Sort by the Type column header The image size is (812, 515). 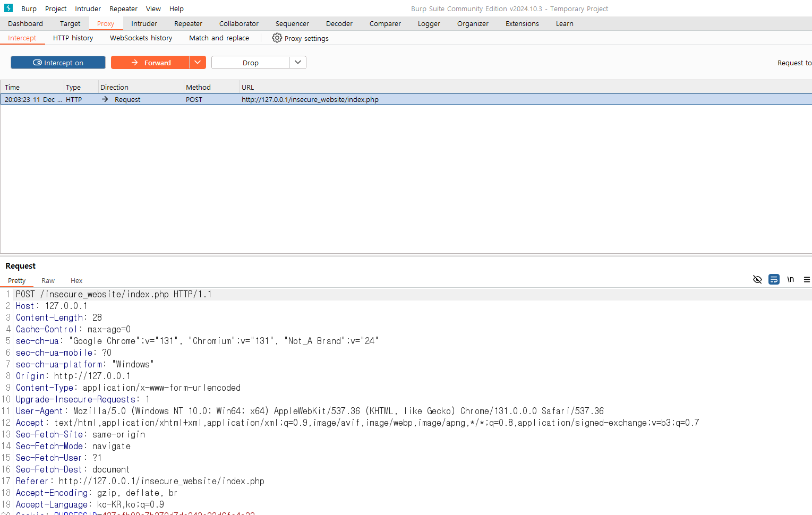81,87
